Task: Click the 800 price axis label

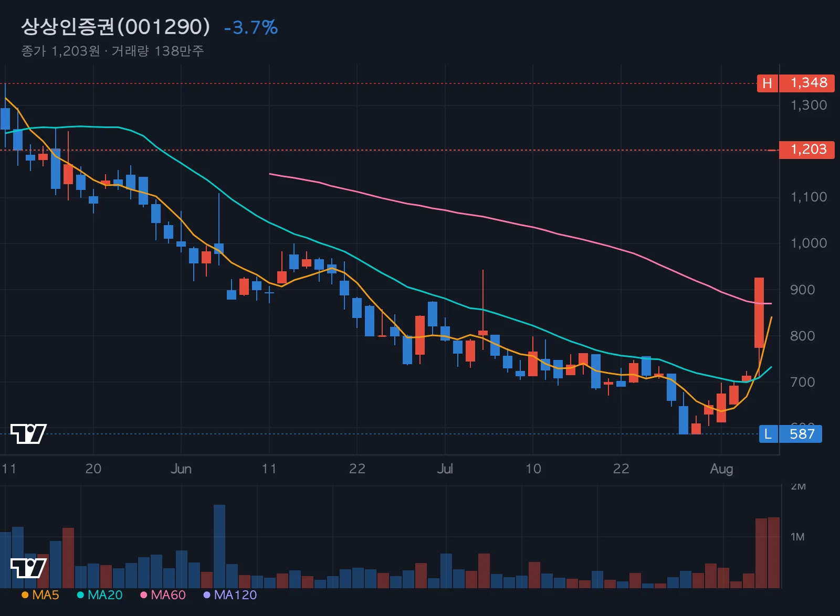Action: coord(803,336)
